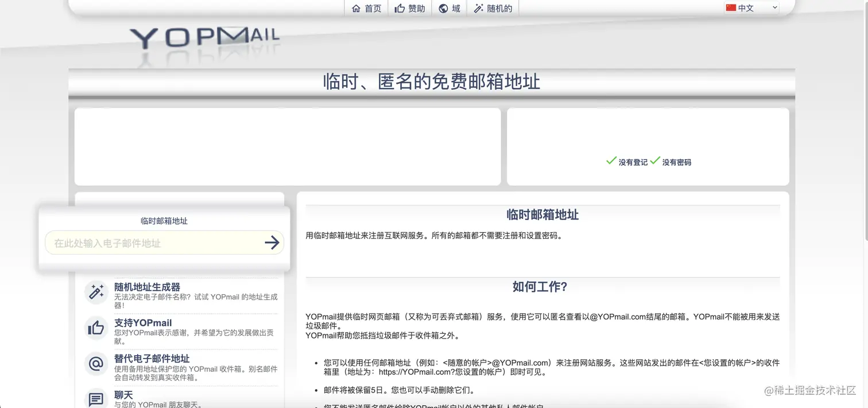The height and width of the screenshot is (408, 868).
Task: Open the 聊天 link
Action: coord(123,395)
